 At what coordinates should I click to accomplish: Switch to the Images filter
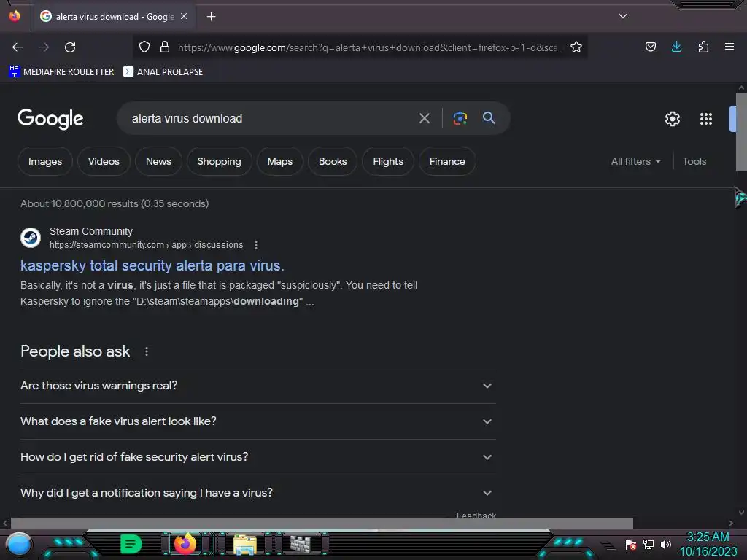[x=44, y=161]
